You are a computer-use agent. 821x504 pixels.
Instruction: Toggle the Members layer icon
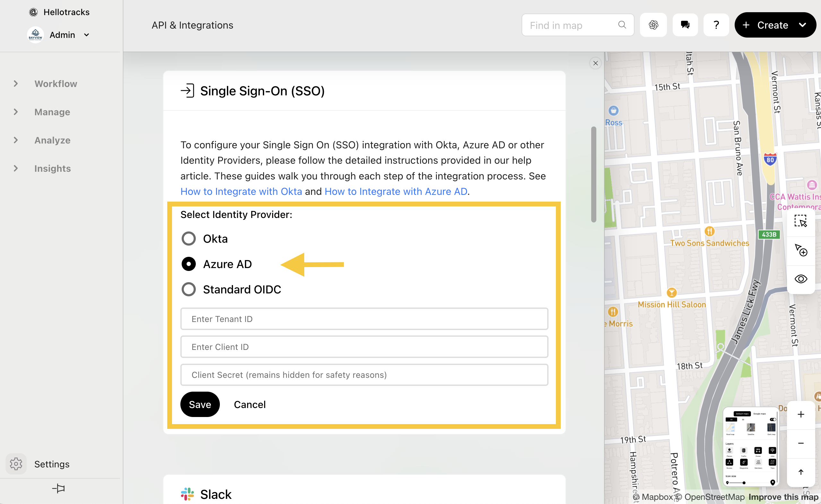tap(758, 462)
